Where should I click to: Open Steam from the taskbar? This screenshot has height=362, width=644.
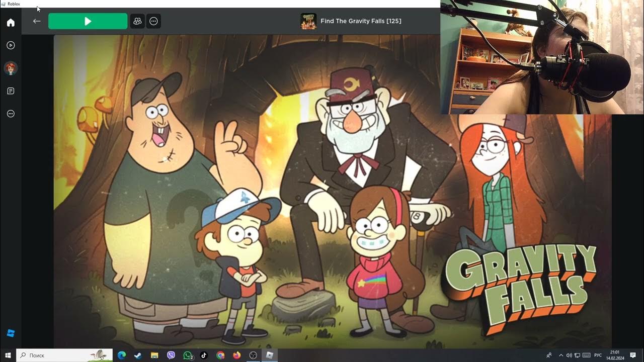[x=137, y=355]
